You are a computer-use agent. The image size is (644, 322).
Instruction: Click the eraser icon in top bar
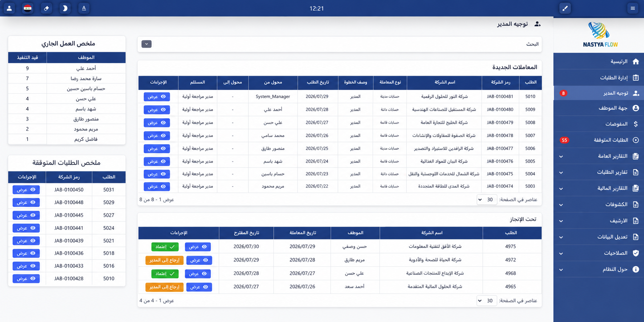click(46, 8)
